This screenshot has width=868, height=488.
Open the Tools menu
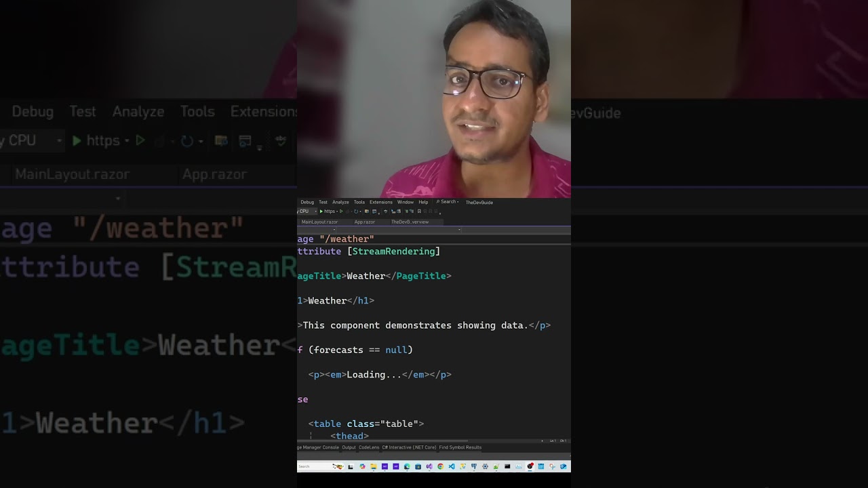[359, 202]
